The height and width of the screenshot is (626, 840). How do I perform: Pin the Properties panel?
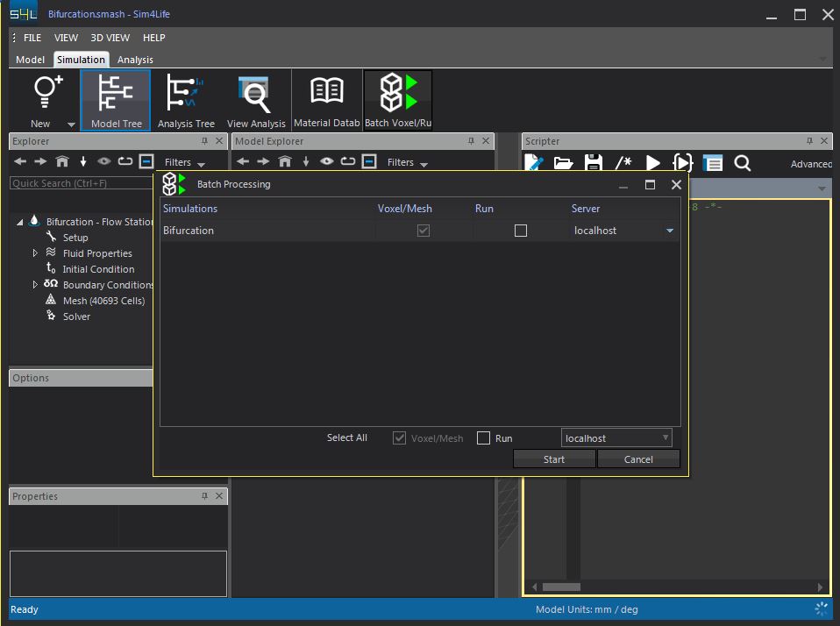click(x=204, y=496)
